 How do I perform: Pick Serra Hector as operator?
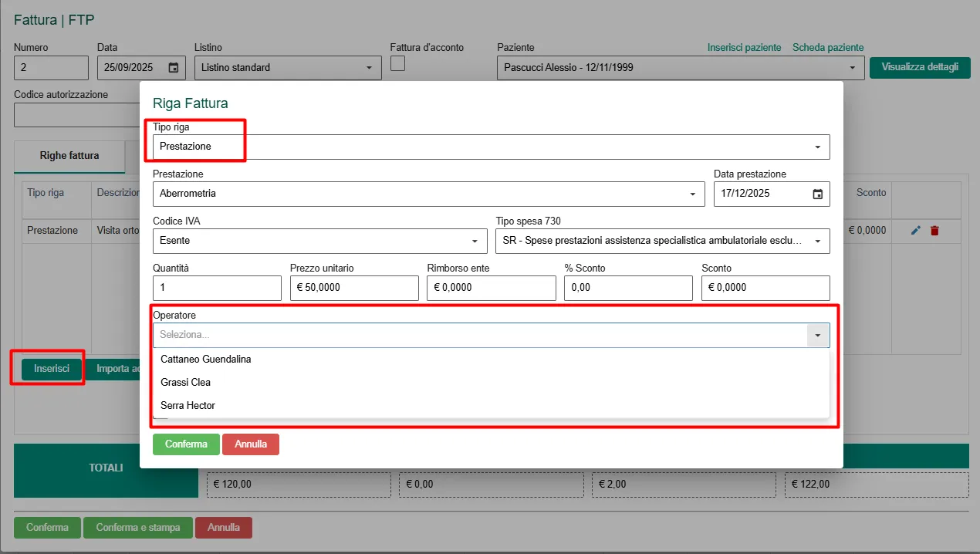pyautogui.click(x=188, y=405)
